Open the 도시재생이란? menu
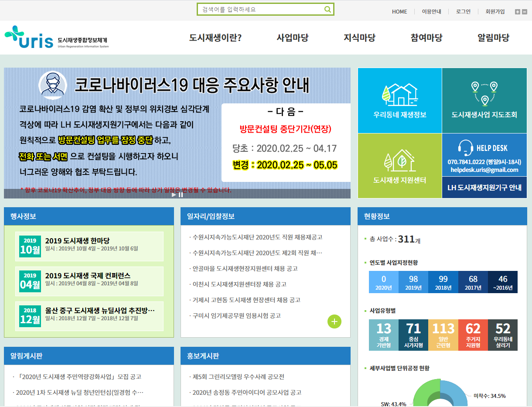 215,38
